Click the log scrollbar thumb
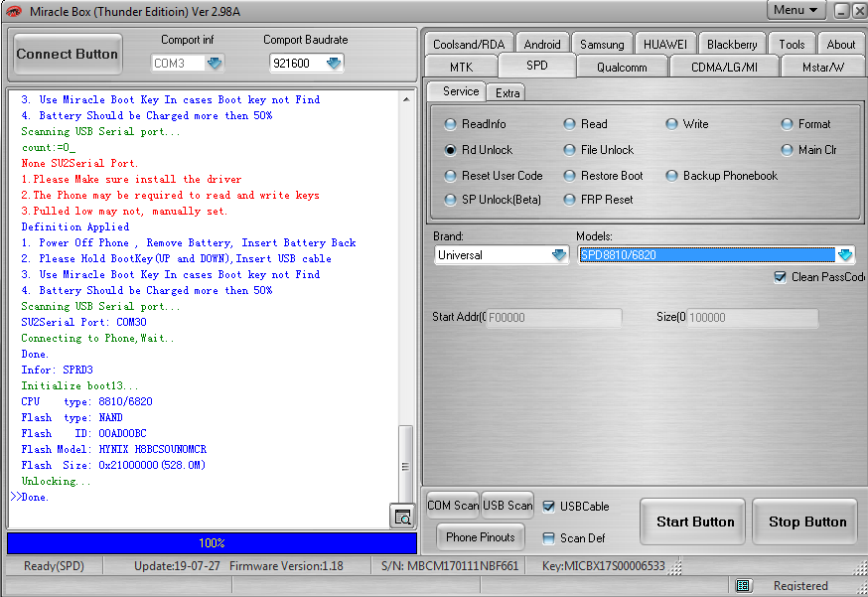 [405, 464]
